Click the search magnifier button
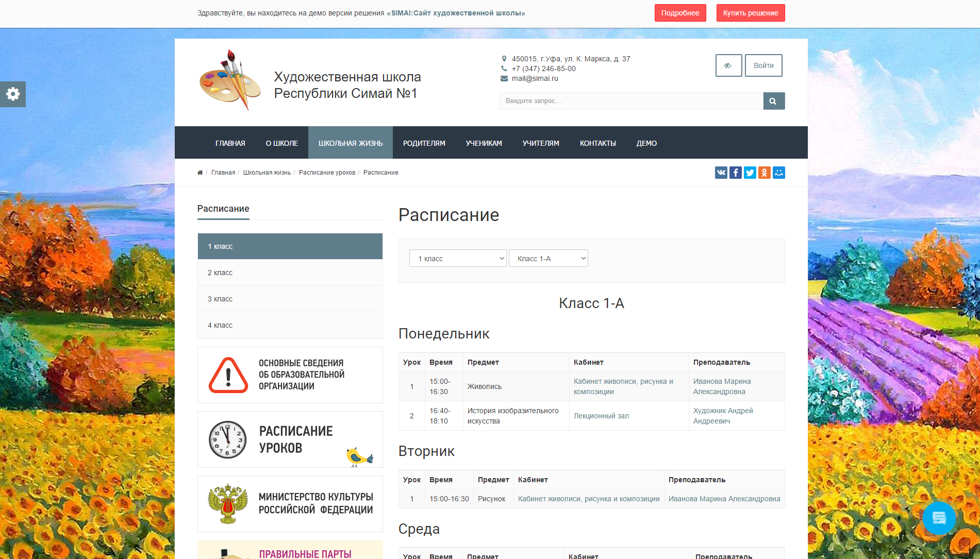Viewport: 980px width, 559px height. pos(773,101)
